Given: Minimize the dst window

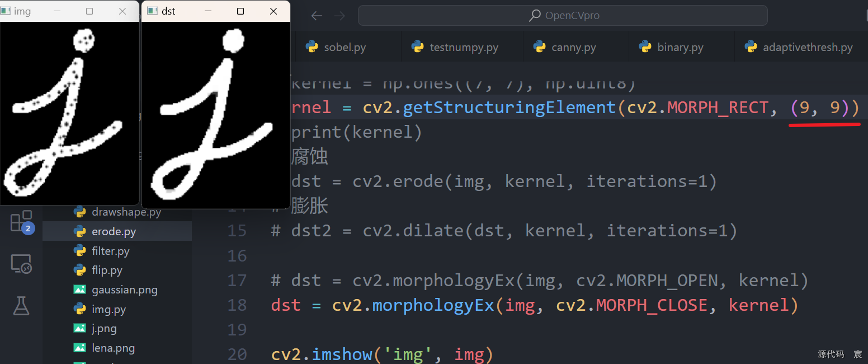Looking at the screenshot, I should [x=208, y=11].
